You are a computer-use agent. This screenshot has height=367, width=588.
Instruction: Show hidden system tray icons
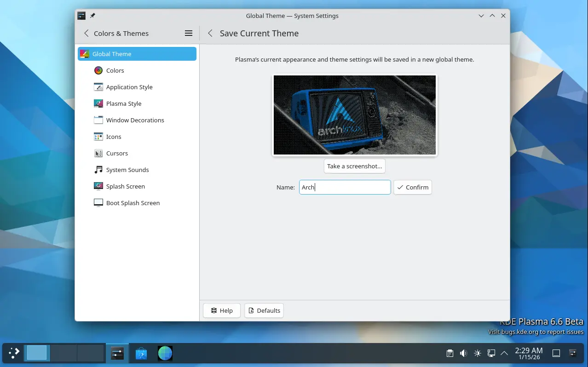coord(504,353)
